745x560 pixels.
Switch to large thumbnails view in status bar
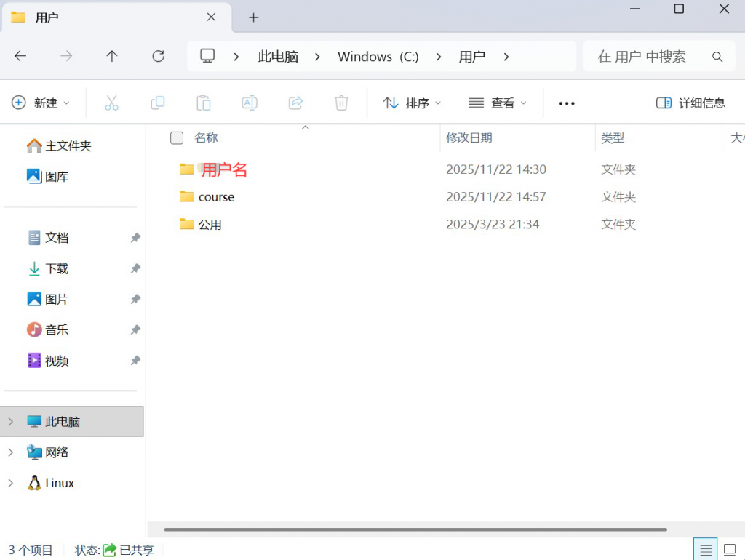pyautogui.click(x=730, y=549)
